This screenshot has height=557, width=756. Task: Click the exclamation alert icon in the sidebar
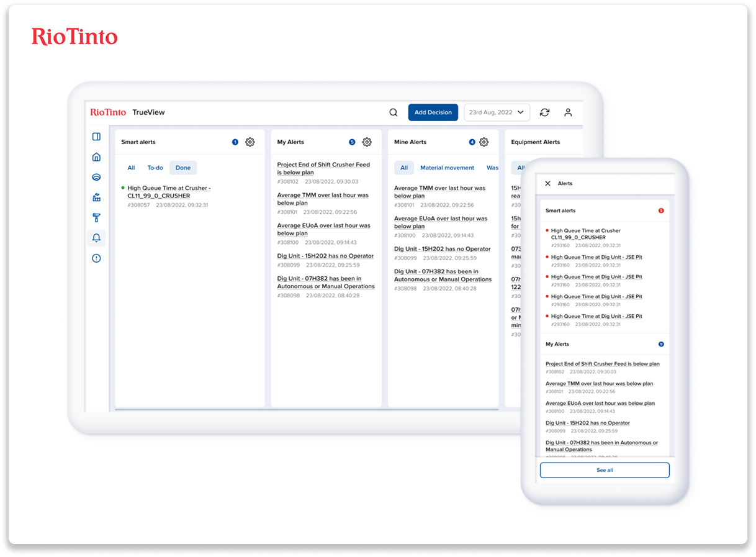pos(96,258)
